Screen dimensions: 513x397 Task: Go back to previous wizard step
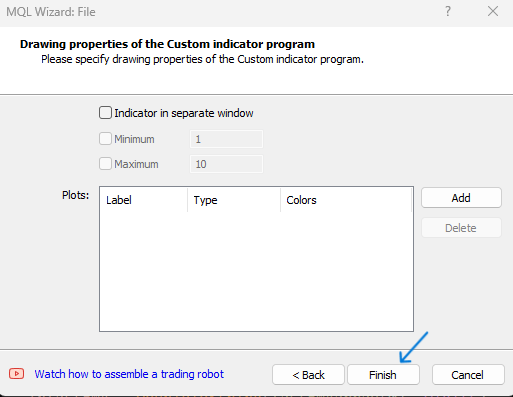[x=308, y=375]
